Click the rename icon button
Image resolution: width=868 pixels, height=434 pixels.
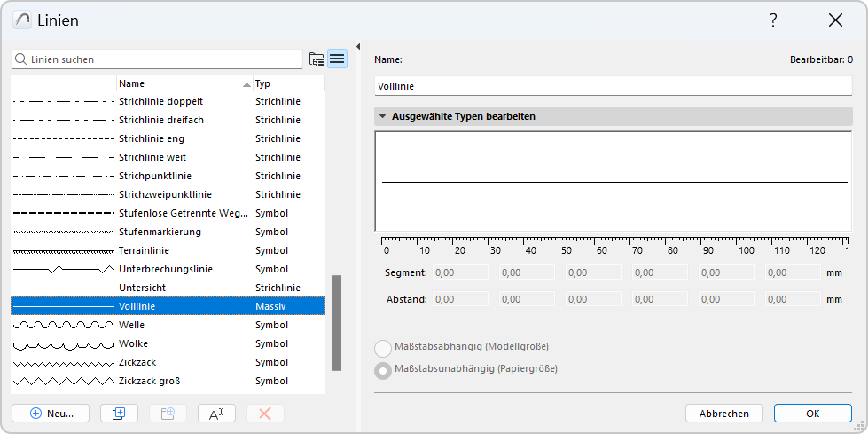(216, 414)
